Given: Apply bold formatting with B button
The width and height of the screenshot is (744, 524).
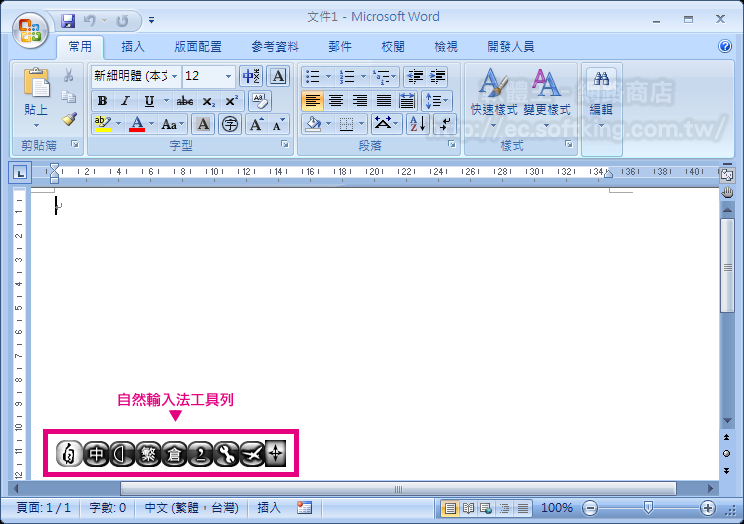Looking at the screenshot, I should [x=102, y=101].
